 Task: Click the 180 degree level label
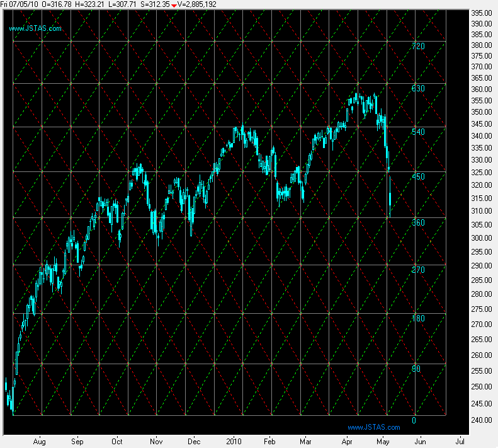[x=417, y=318]
